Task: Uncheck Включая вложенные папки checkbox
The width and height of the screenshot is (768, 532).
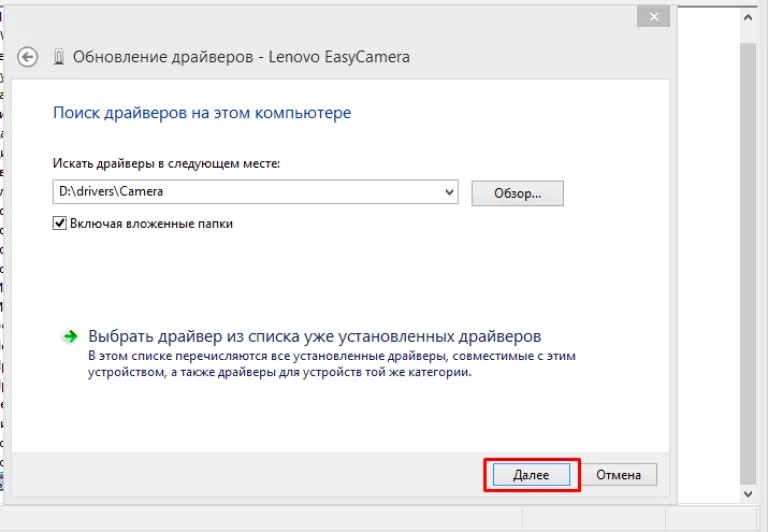Action: (x=60, y=223)
